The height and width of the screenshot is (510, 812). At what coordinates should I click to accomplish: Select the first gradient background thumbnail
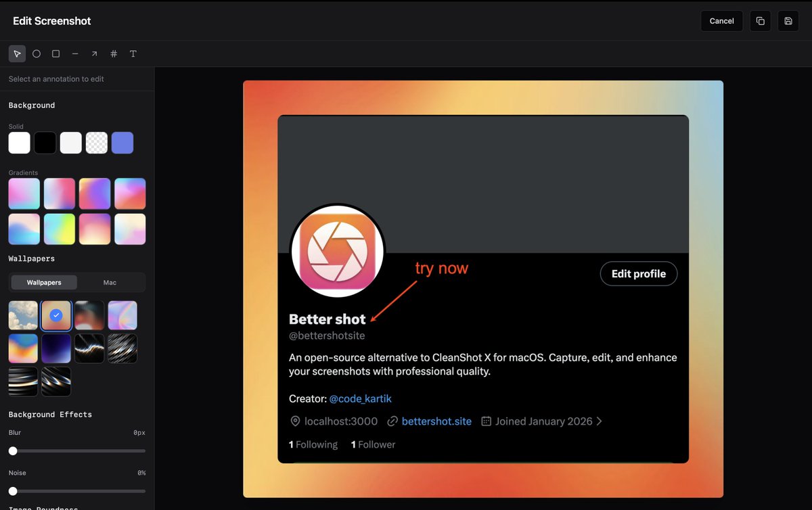coord(24,193)
